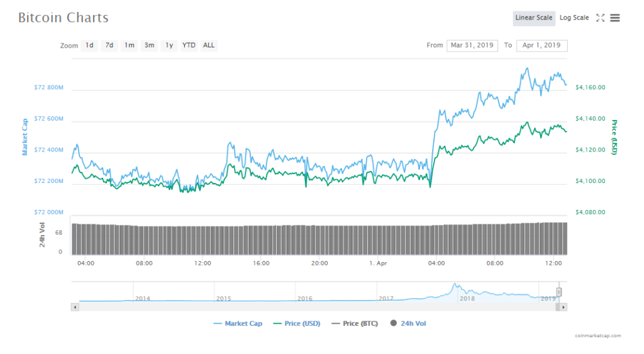Toggle fullscreen chart view icon
644x354 pixels.
click(600, 18)
